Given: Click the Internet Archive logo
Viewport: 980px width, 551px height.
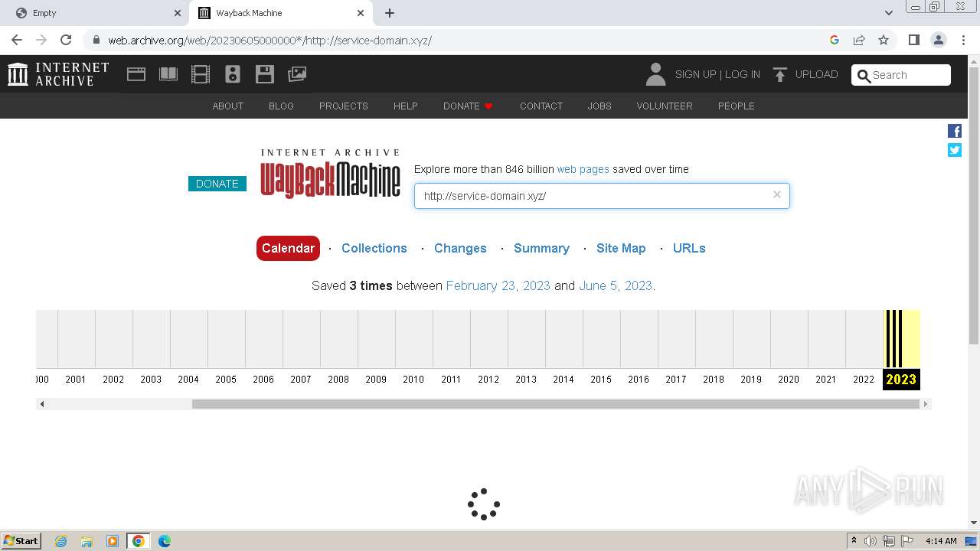Looking at the screenshot, I should (x=58, y=74).
